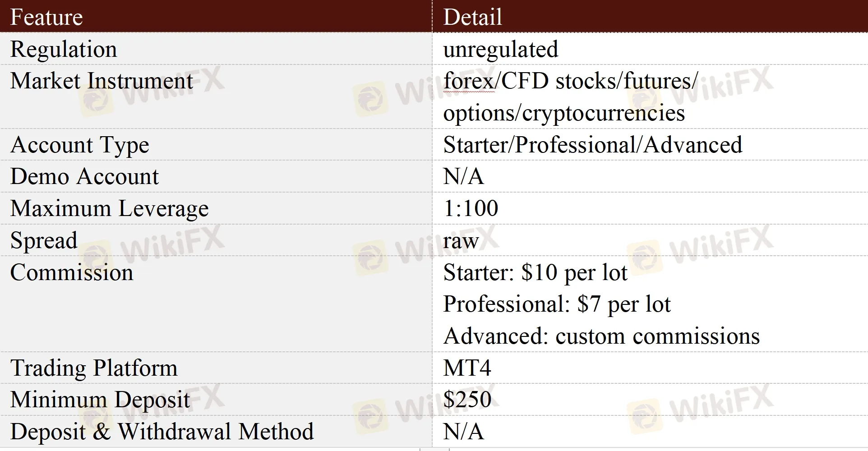
Task: Click the "Feature" column header
Action: [x=46, y=17]
